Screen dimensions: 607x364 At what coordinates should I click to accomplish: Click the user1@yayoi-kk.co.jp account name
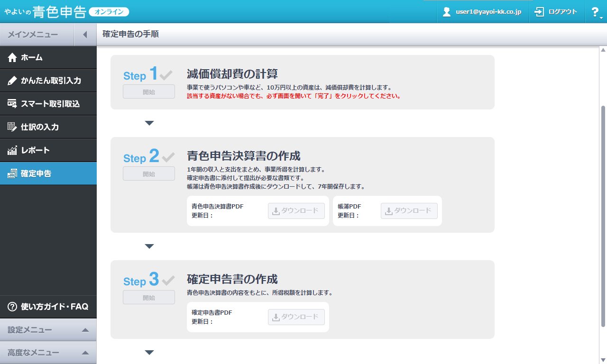488,12
